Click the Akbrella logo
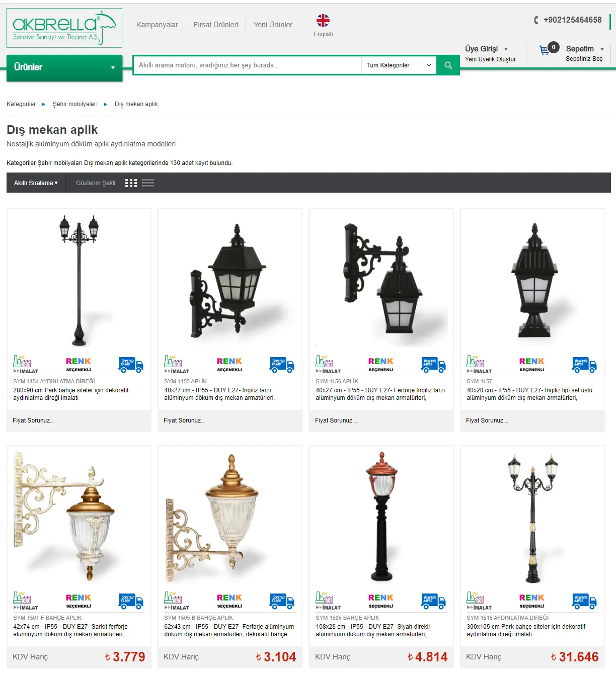This screenshot has height=677, width=616. tap(64, 28)
